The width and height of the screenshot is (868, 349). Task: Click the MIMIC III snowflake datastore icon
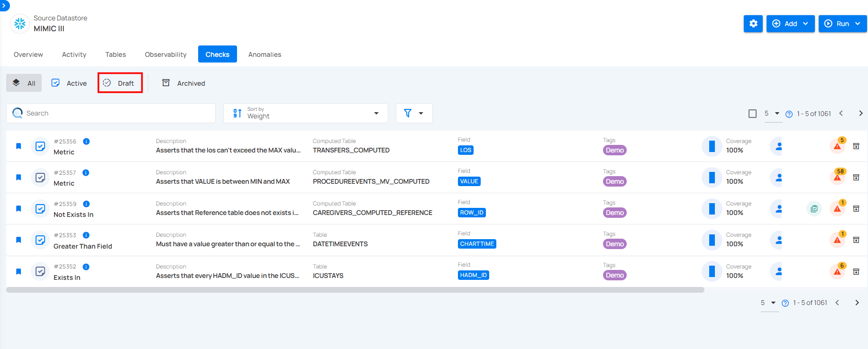point(20,24)
